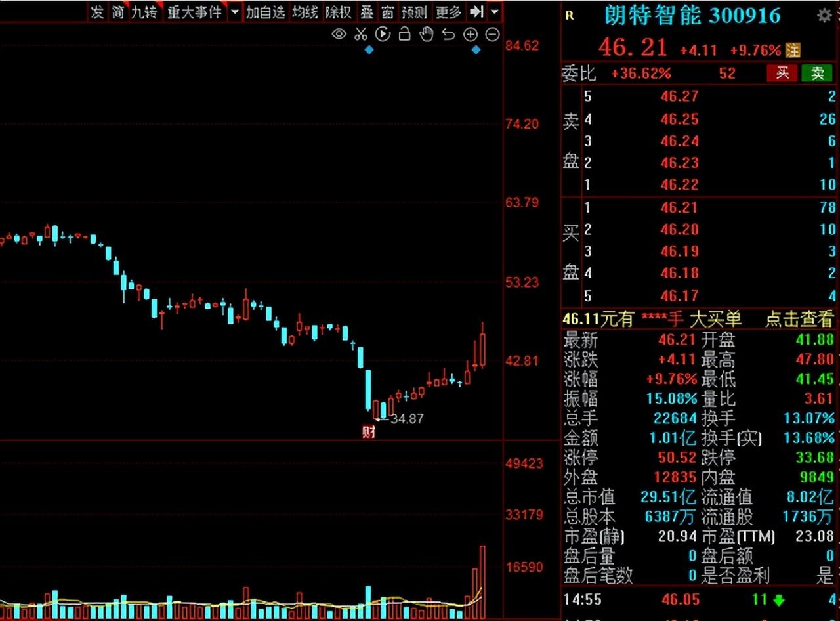Screen dimensions: 840x621
Task: Click the 涨停 value 50.52
Action: [x=677, y=458]
